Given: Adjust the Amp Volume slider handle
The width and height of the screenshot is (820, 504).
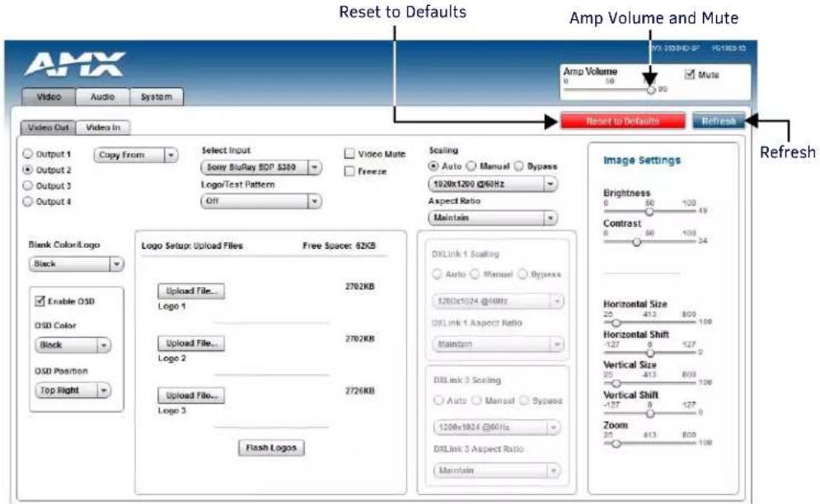Looking at the screenshot, I should [650, 90].
